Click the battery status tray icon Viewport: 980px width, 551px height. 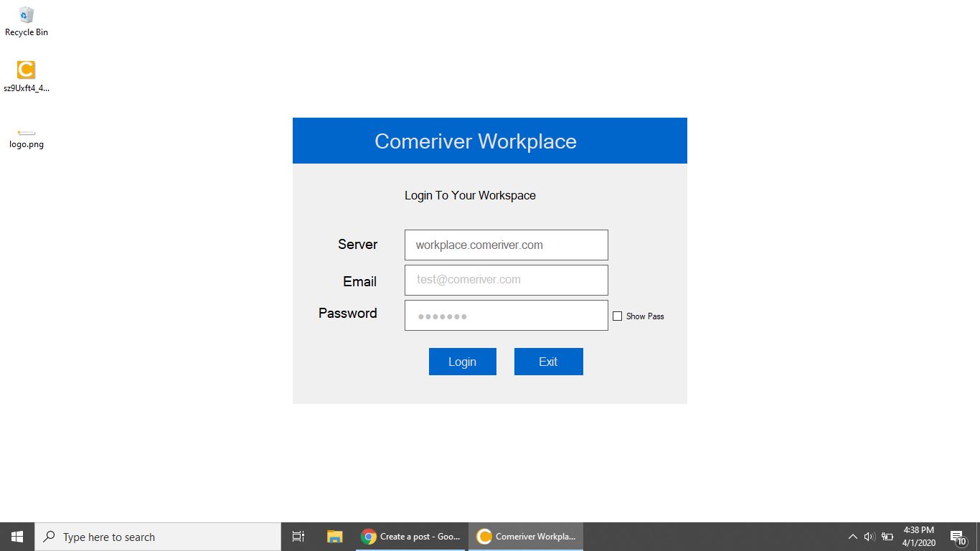(x=887, y=537)
